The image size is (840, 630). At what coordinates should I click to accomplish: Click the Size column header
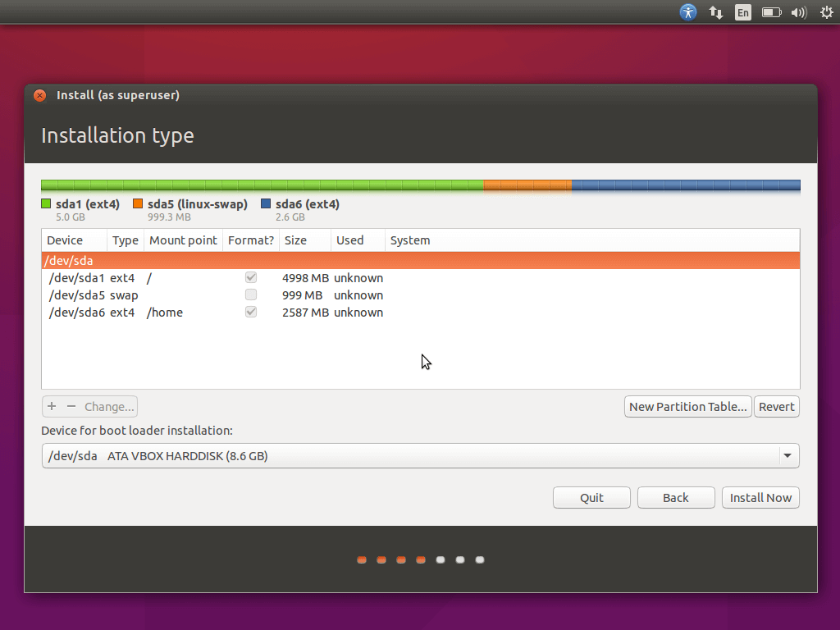tap(304, 240)
